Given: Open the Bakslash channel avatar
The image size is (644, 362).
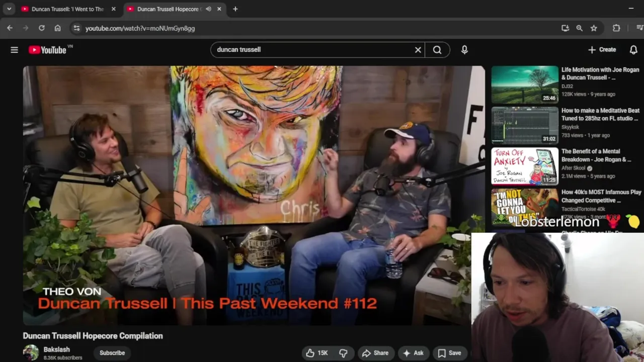Looking at the screenshot, I should [31, 352].
